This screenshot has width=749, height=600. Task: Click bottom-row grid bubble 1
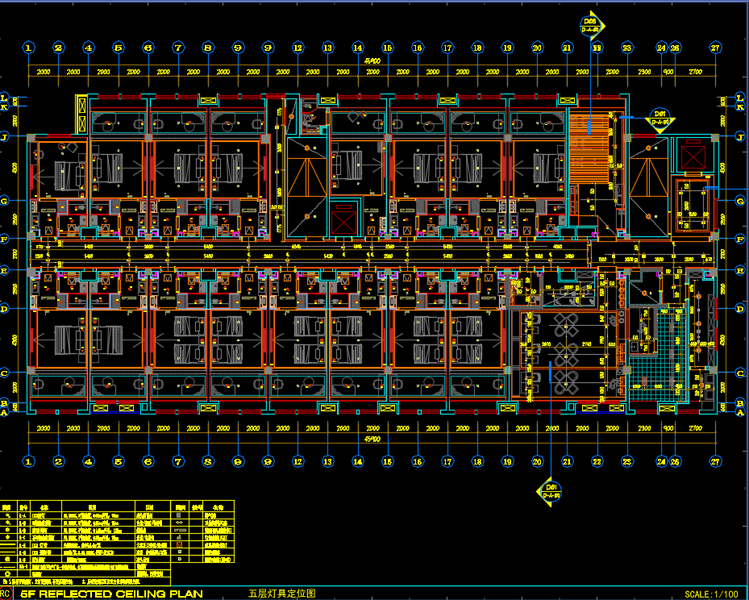coord(29,461)
